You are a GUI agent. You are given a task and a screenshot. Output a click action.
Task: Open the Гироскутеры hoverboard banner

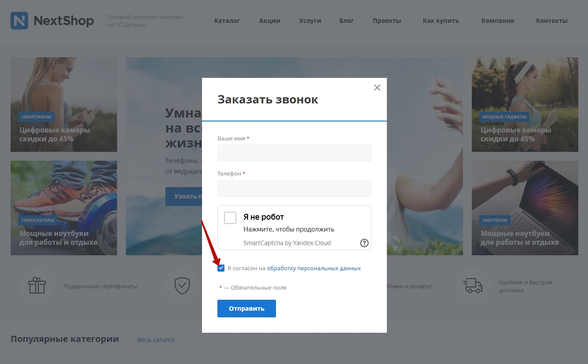click(64, 208)
